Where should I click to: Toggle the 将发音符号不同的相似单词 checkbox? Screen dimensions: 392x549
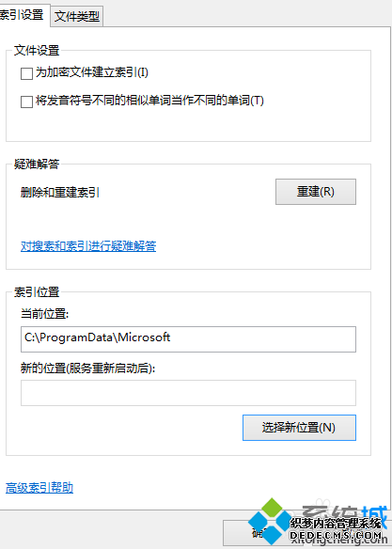(x=26, y=102)
